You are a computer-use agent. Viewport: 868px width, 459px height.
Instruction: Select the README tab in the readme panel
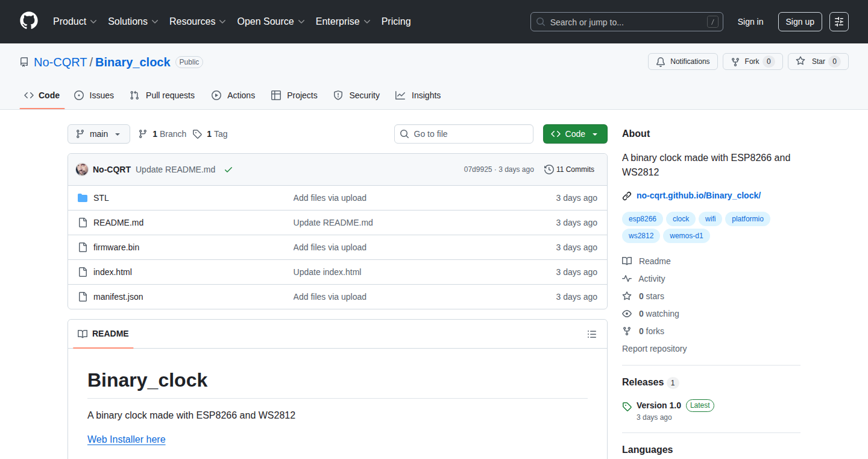tap(103, 334)
